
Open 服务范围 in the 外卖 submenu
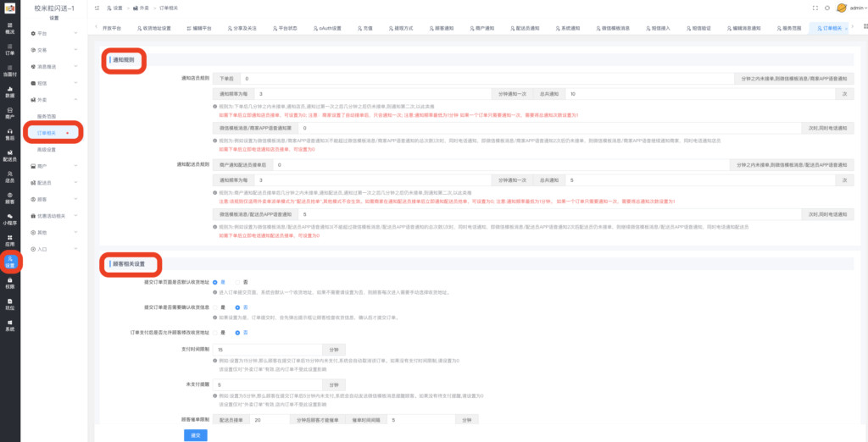pyautogui.click(x=48, y=116)
